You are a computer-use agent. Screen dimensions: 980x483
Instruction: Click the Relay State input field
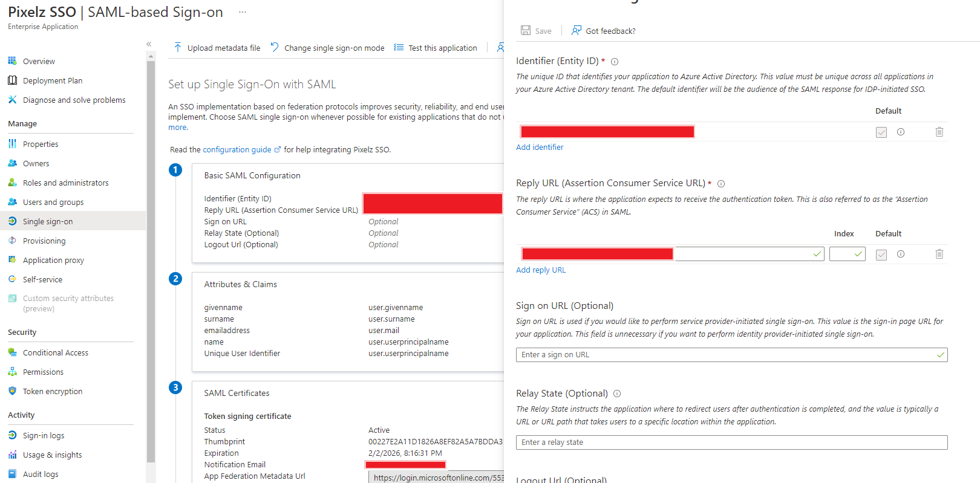tap(731, 442)
